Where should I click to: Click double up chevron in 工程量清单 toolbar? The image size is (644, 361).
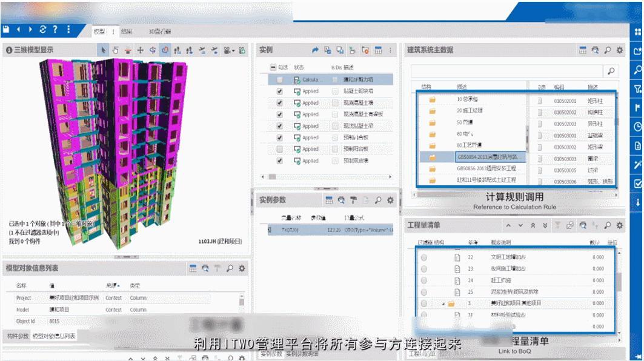[533, 225]
